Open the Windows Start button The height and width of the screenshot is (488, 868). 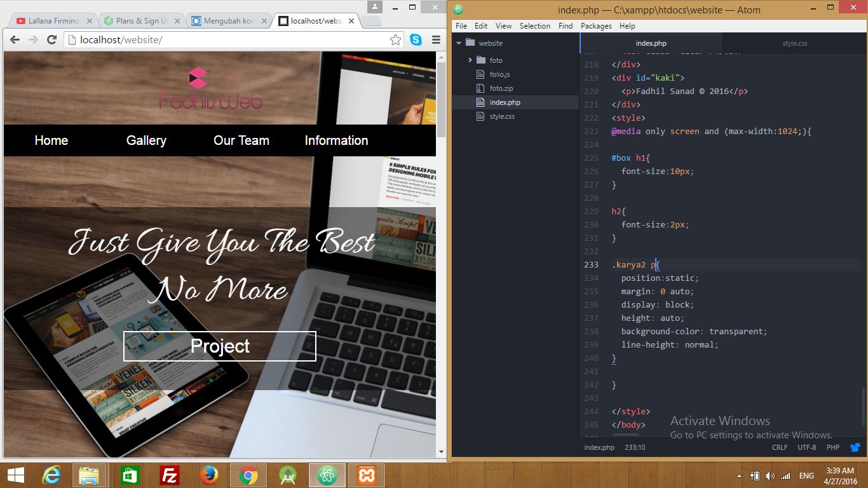point(16,475)
